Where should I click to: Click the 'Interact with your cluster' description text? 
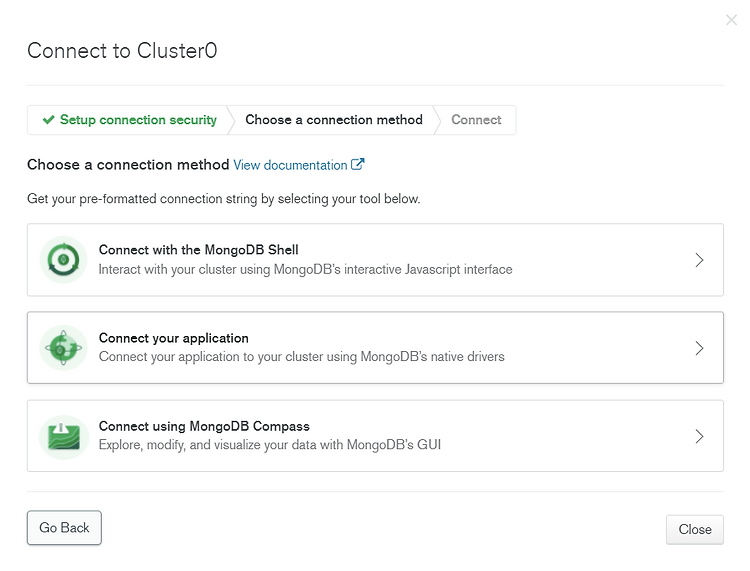[x=305, y=269]
